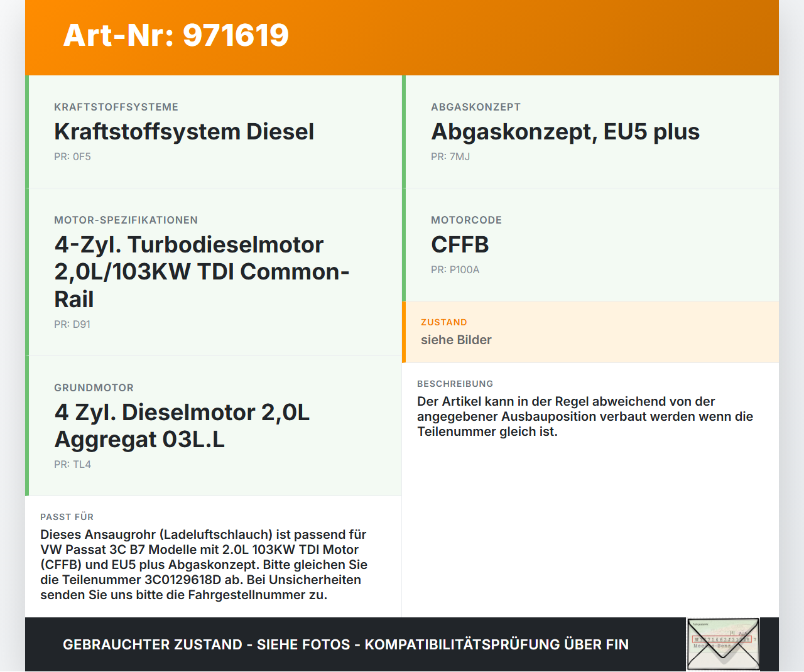The image size is (804, 672).
Task: Click the PR: 0F5 code label
Action: [72, 156]
